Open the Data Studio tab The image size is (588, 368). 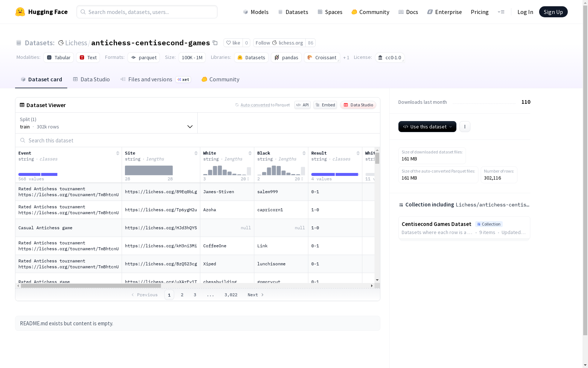click(91, 79)
